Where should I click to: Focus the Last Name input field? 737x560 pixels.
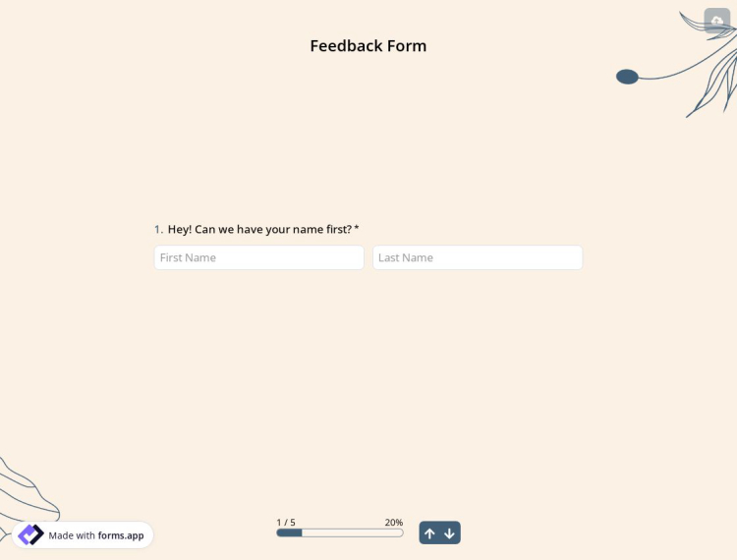pos(478,257)
